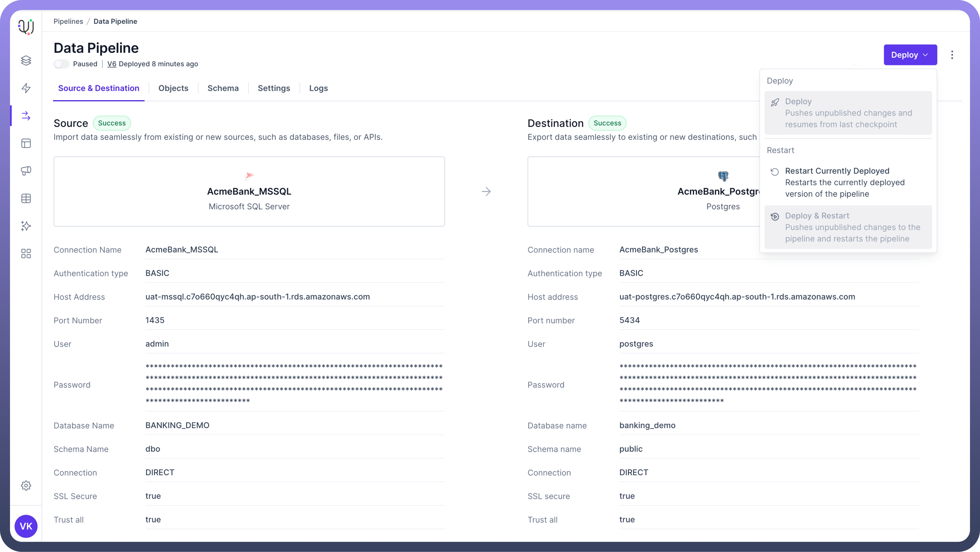Switch to the Objects tab
This screenshot has width=980, height=552.
tap(173, 88)
